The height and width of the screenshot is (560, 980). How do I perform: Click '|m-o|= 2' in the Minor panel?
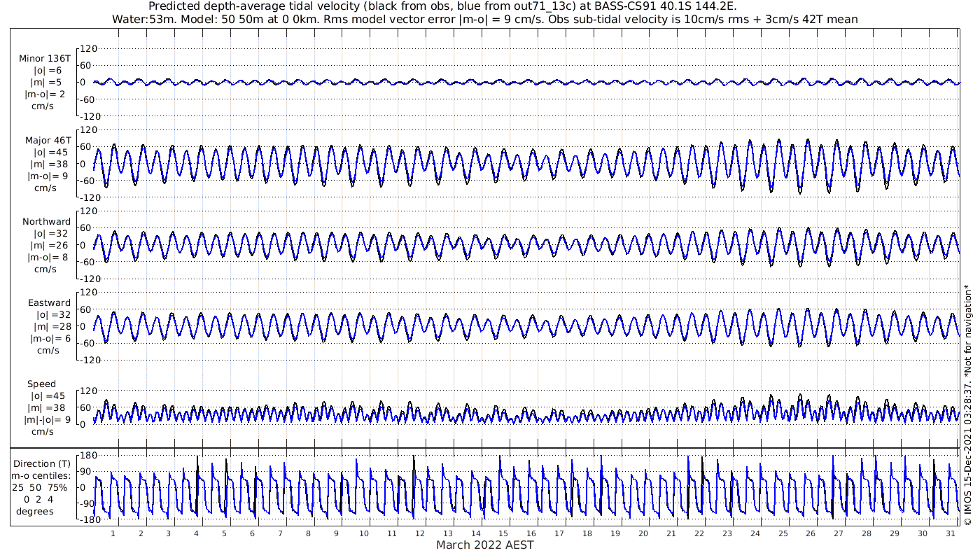pos(45,94)
